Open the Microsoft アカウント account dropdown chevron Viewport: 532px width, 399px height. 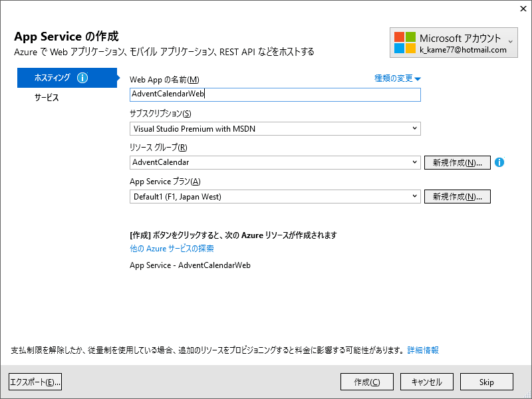click(x=510, y=42)
